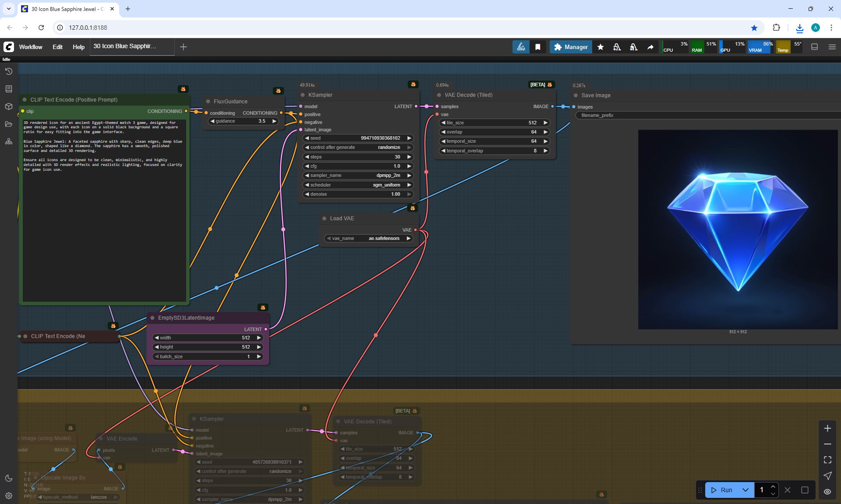Click the share arrow toolbar icon
Screen dimensions: 841x504
(650, 47)
